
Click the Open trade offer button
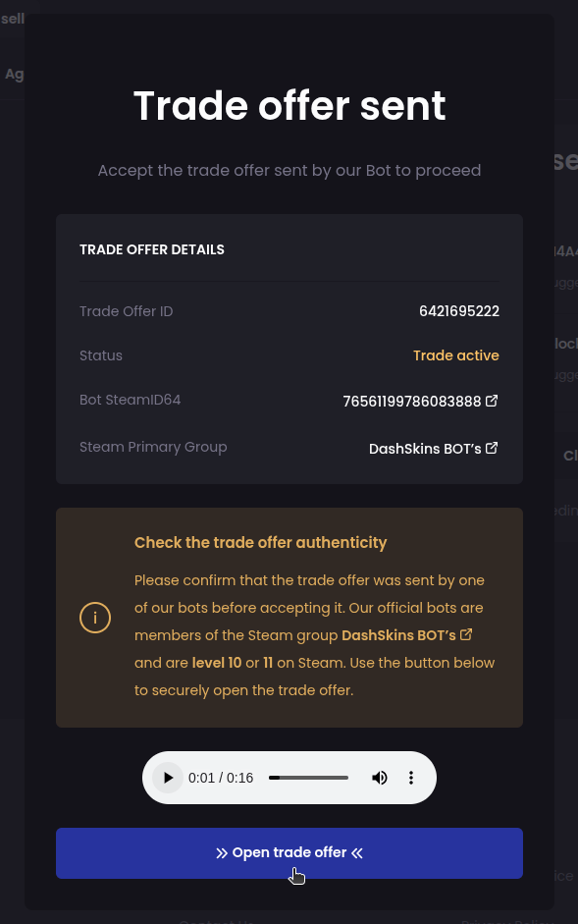tap(289, 852)
